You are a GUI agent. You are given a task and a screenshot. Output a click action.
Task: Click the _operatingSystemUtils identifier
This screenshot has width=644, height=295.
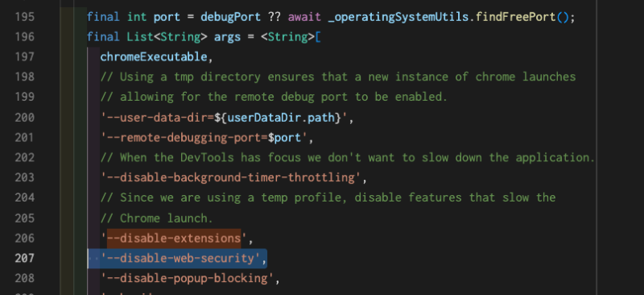[x=398, y=17]
